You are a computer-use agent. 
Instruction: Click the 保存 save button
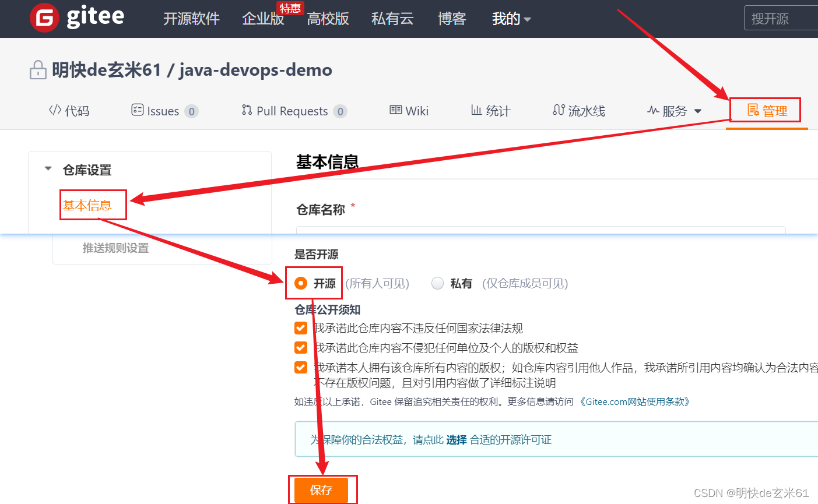[x=321, y=490]
